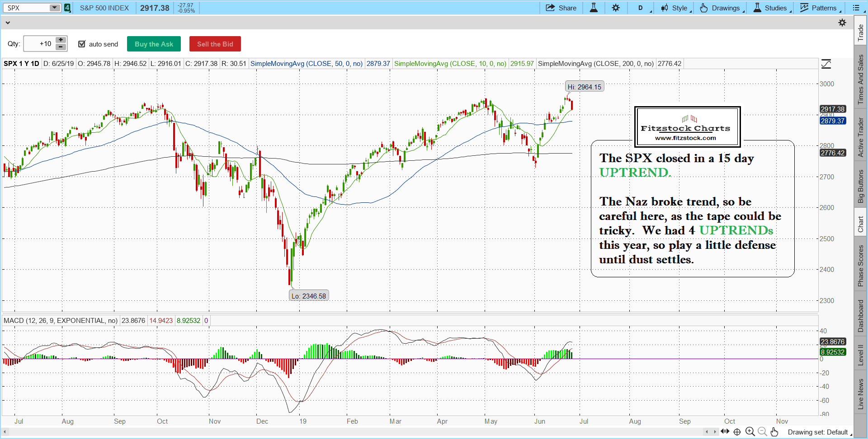Switch to the Active Trader tab

click(x=861, y=137)
